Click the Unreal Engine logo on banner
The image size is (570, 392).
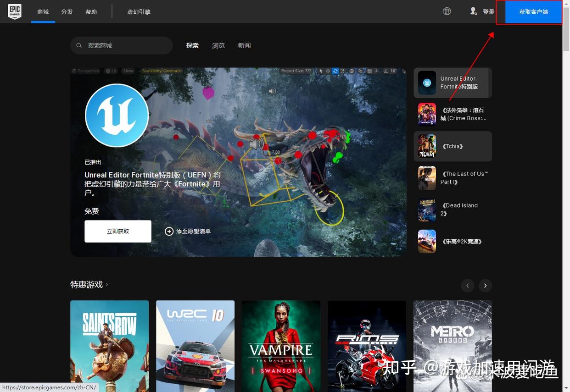(x=117, y=115)
